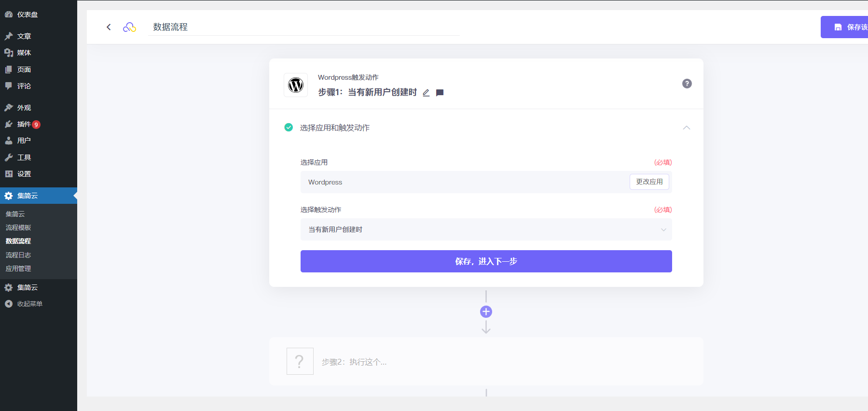This screenshot has width=868, height=411.
Task: Click 保存，进入下一步 button
Action: point(486,261)
